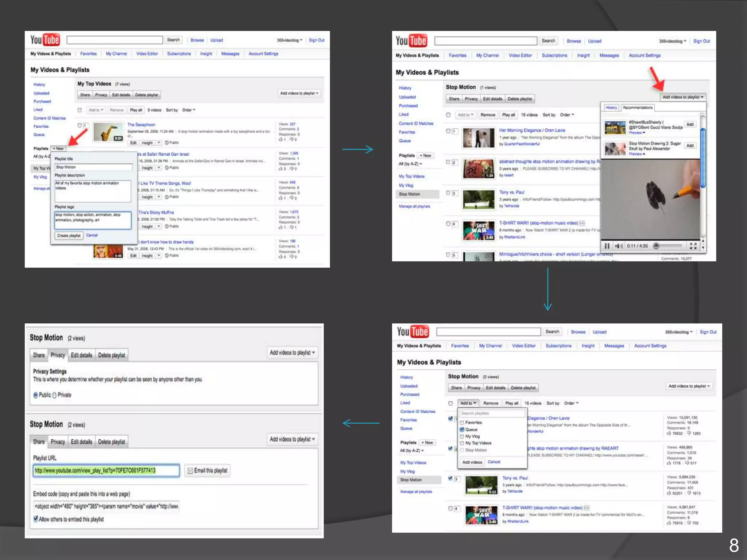The width and height of the screenshot is (747, 560).
Task: Toggle Allow others to embed this playlist
Action: click(36, 519)
